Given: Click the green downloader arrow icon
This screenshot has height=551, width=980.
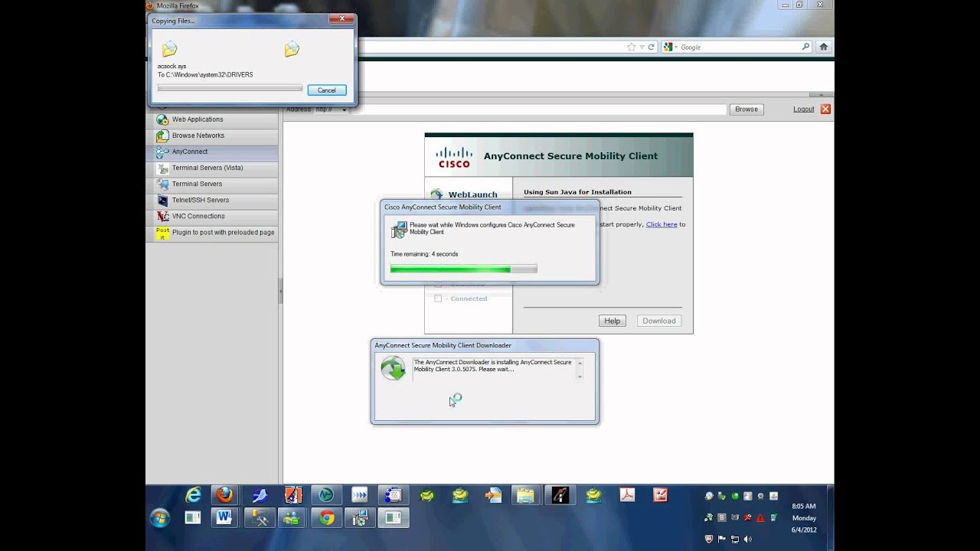Looking at the screenshot, I should pyautogui.click(x=394, y=368).
